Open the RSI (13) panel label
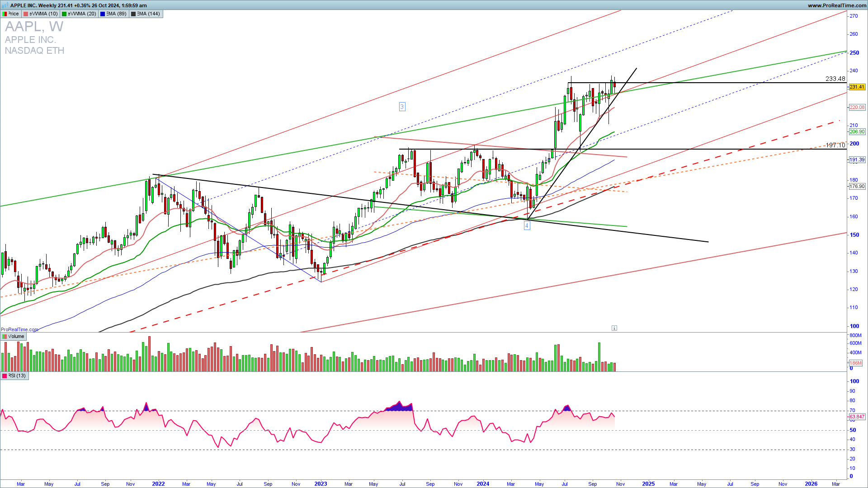868x488 pixels. pyautogui.click(x=14, y=376)
